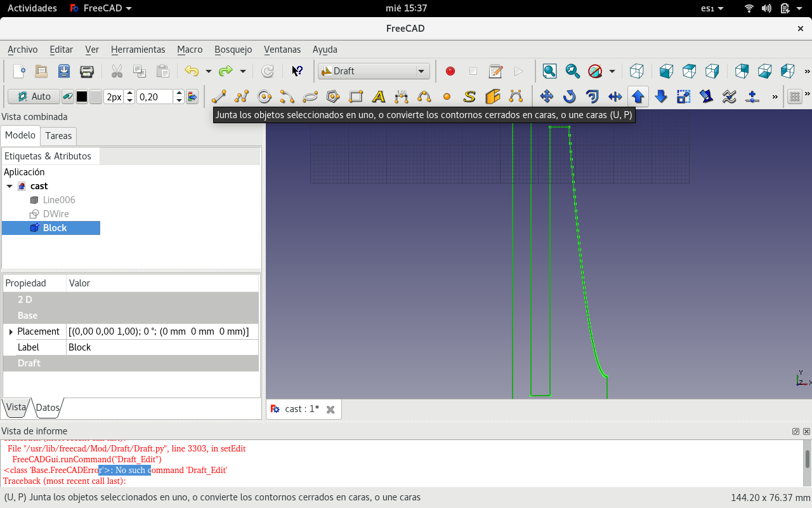Click the Open file folder icon
The width and height of the screenshot is (812, 508).
tap(41, 71)
